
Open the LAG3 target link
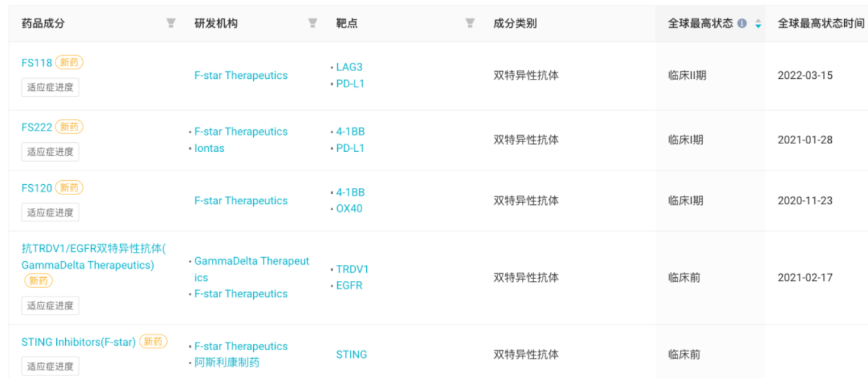[349, 67]
